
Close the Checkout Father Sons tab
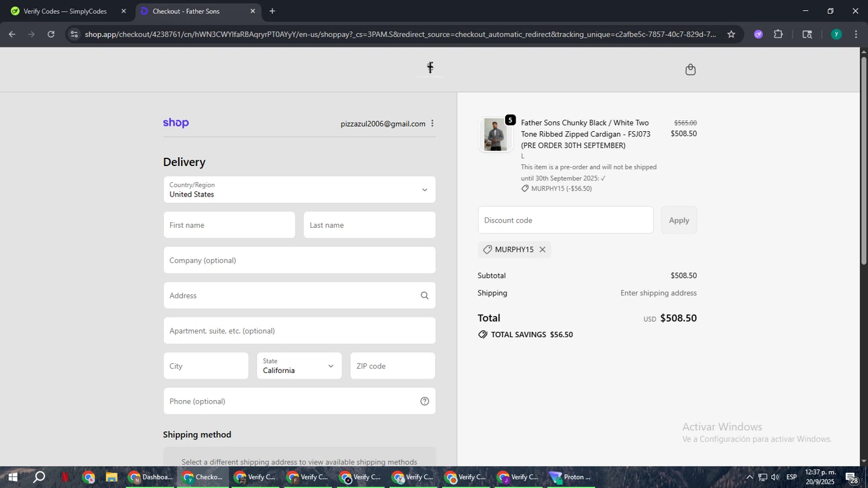coord(252,11)
